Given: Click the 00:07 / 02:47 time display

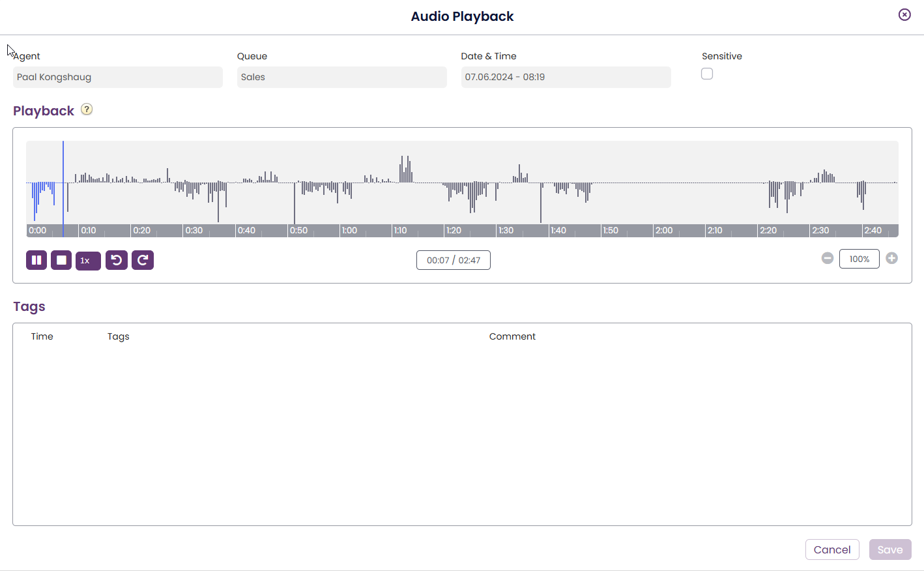Looking at the screenshot, I should click(x=454, y=260).
